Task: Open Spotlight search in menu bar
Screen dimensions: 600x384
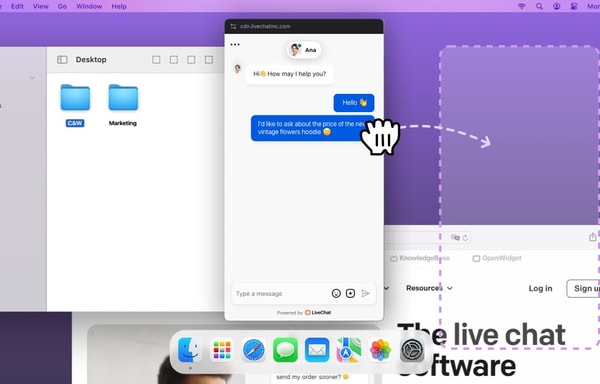Action: (539, 6)
